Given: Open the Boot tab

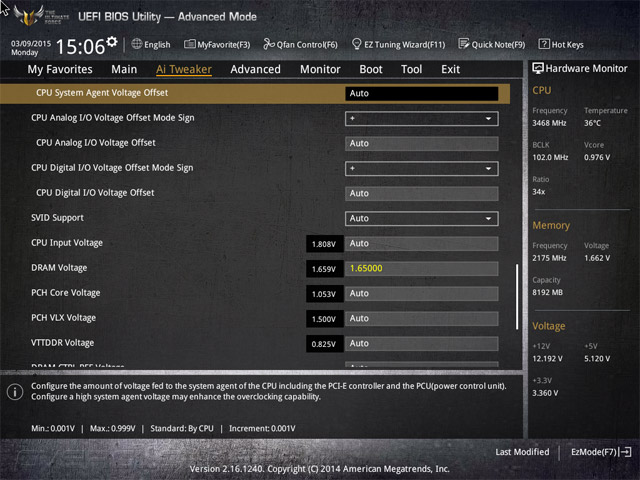Looking at the screenshot, I should point(371,69).
